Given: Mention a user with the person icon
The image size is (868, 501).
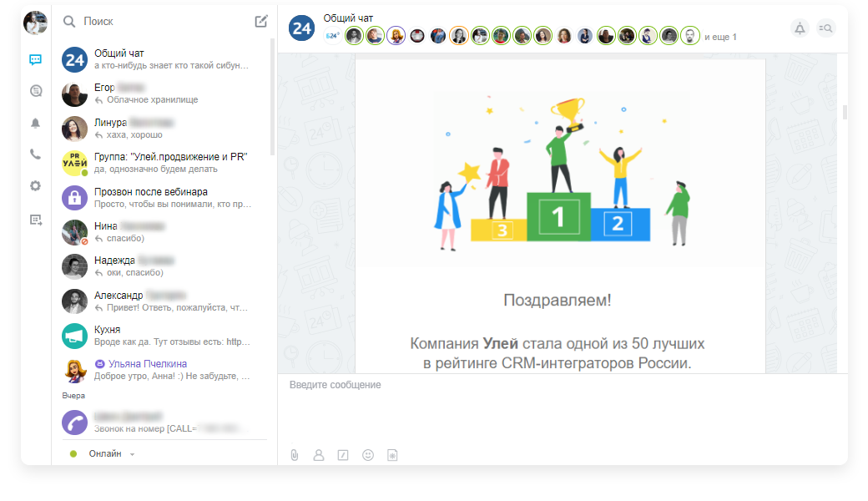Looking at the screenshot, I should click(x=319, y=455).
